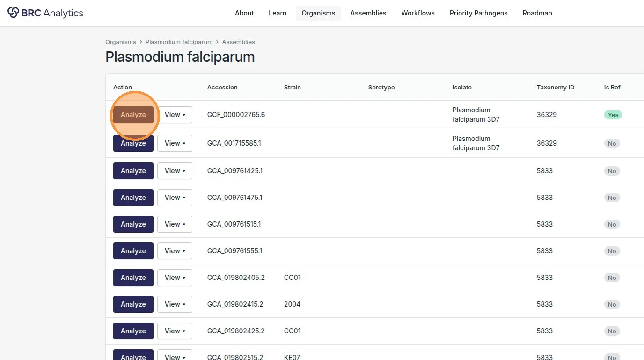Expand View dropdown for GCA_001715585.1
644x360 pixels.
click(175, 143)
